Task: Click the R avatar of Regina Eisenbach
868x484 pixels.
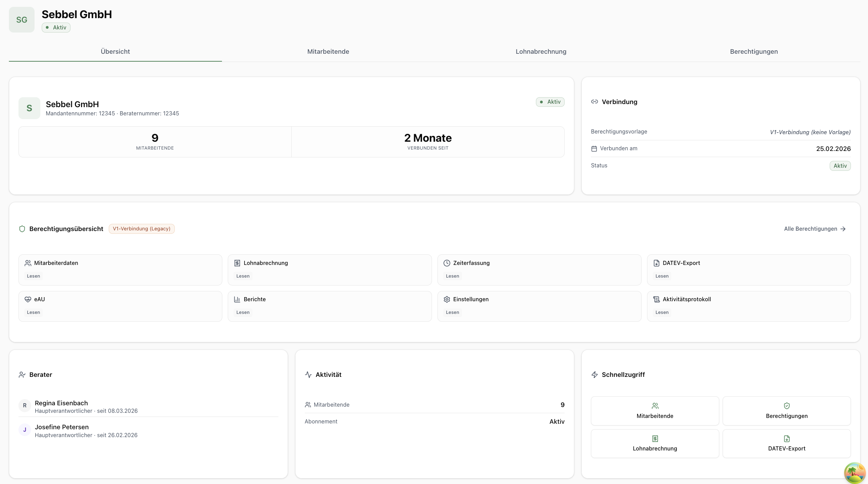Action: click(x=25, y=406)
